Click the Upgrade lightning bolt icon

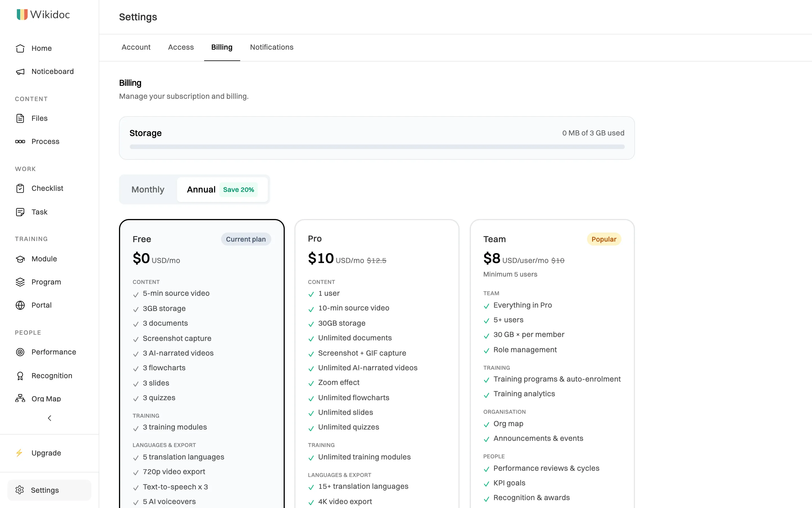(x=19, y=453)
